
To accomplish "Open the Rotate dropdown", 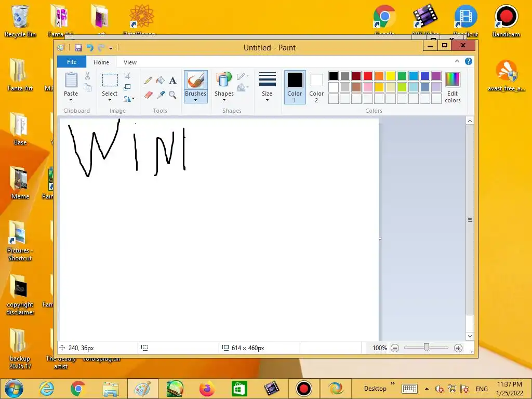I will 129,99.
